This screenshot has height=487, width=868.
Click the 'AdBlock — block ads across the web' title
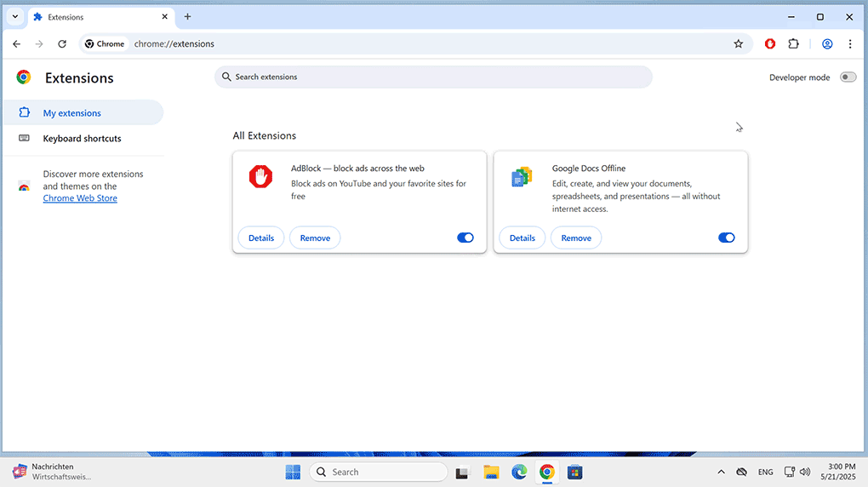pyautogui.click(x=357, y=169)
